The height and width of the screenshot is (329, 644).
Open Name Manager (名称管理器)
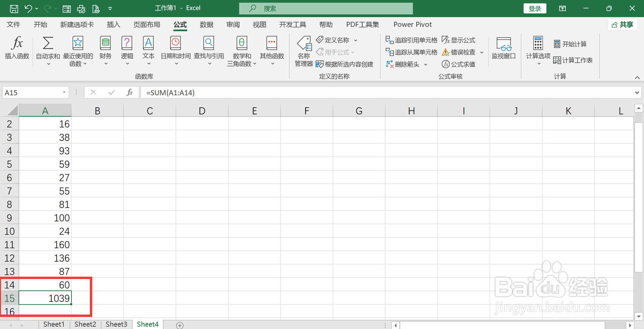click(304, 51)
